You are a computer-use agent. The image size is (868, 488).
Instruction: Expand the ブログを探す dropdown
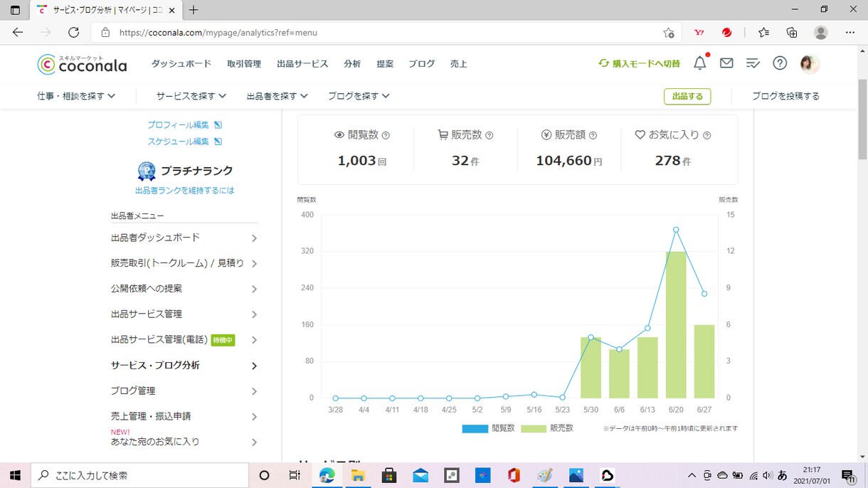coord(359,96)
